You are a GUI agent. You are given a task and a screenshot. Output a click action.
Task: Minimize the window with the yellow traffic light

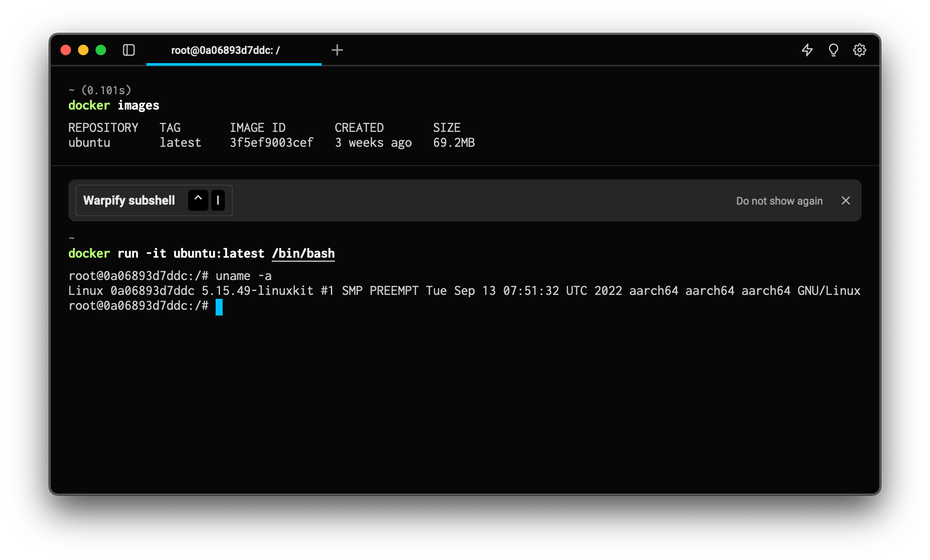83,50
